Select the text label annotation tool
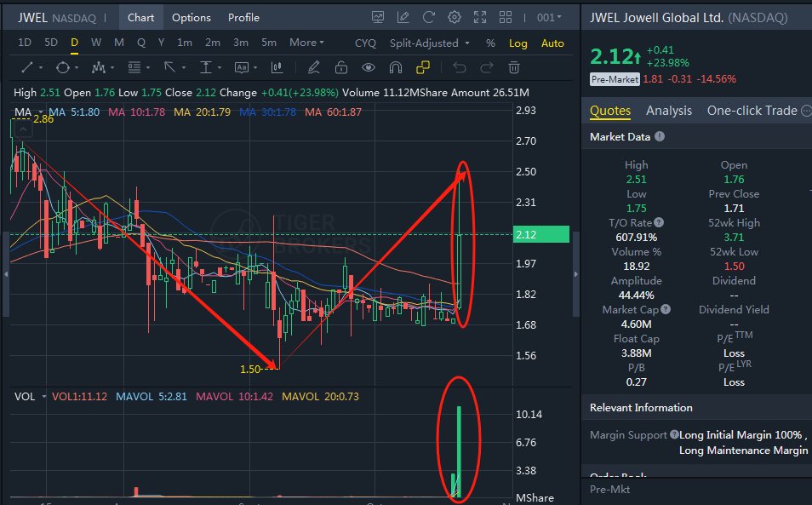 tap(242, 67)
